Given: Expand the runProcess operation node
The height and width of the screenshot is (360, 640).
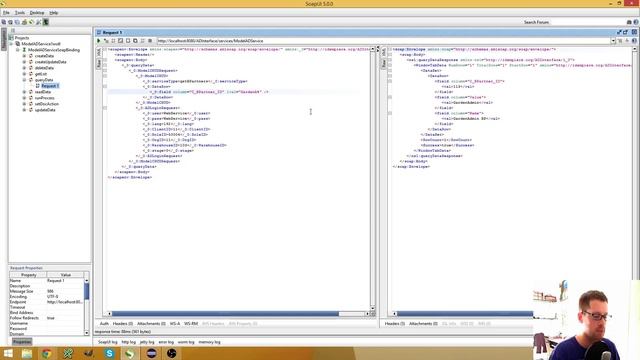Looking at the screenshot, I should coord(24,98).
